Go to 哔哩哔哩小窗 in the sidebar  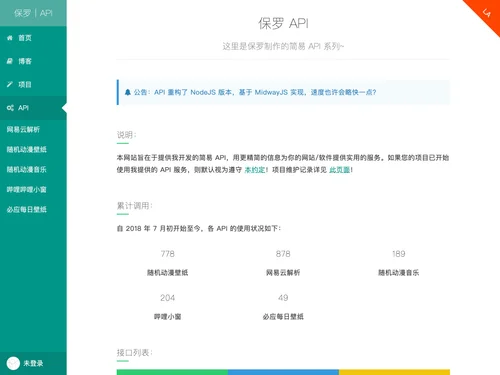point(33,189)
